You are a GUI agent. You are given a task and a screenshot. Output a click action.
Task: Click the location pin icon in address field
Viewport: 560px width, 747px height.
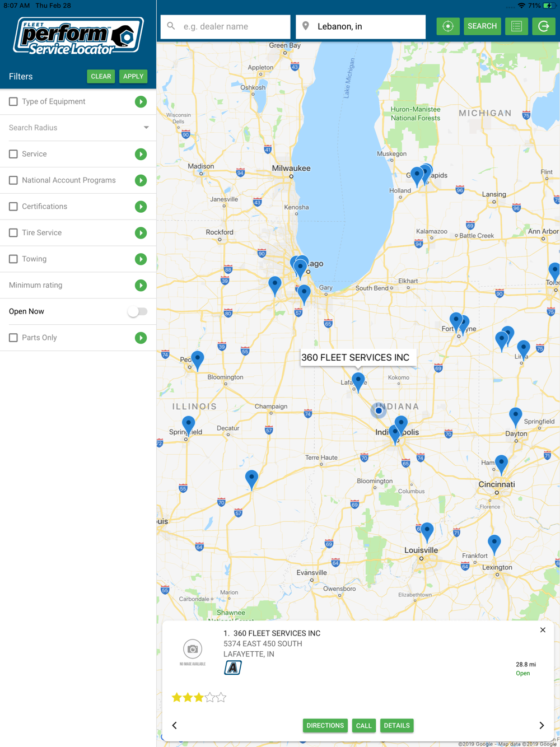click(x=306, y=26)
